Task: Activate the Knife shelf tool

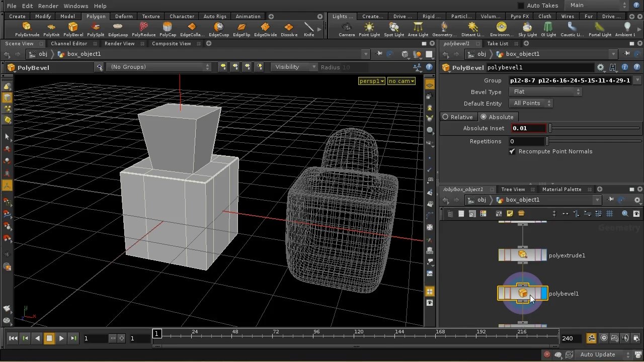Action: click(309, 30)
